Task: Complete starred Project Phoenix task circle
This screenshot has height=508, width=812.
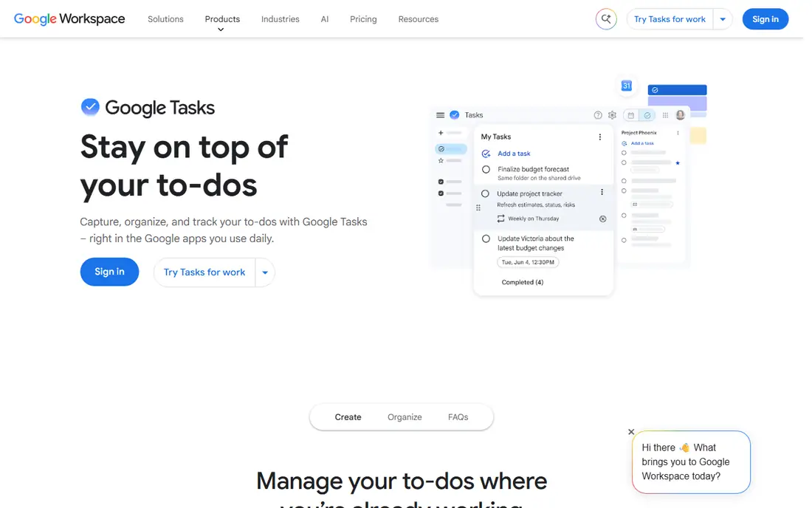Action: (624, 162)
